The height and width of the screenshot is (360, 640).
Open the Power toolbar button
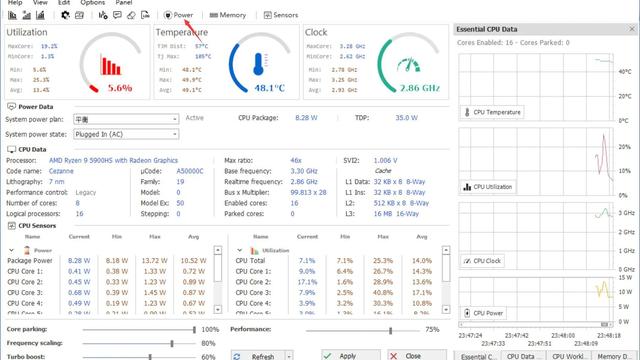(178, 15)
